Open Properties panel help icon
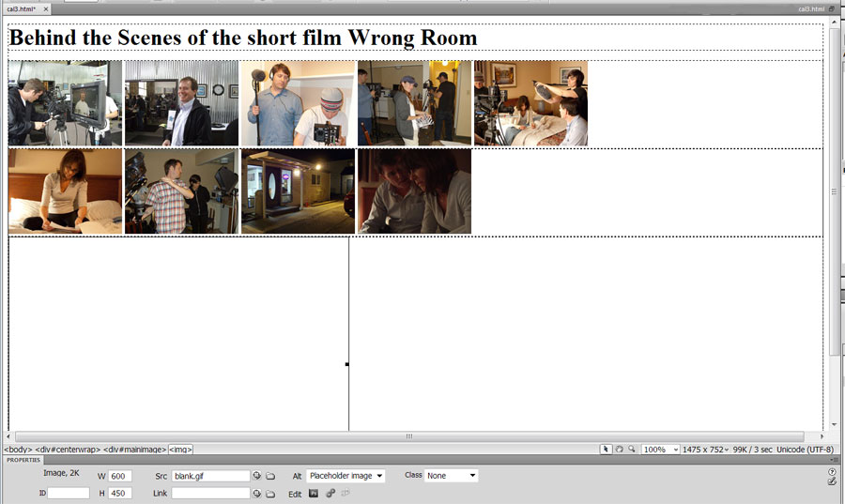Viewport: 845px width, 504px height. pyautogui.click(x=832, y=471)
